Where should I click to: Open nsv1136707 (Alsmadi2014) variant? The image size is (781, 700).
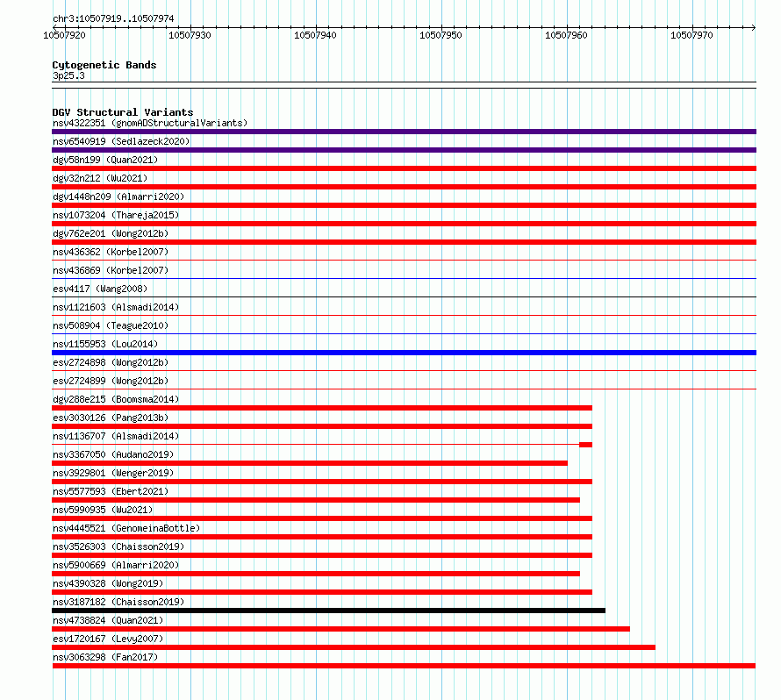(x=116, y=436)
